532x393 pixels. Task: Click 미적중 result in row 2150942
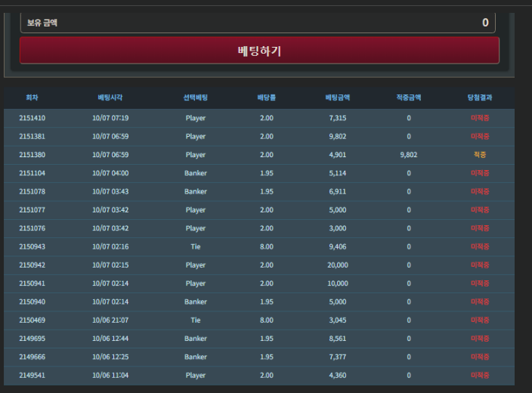pyautogui.click(x=480, y=265)
